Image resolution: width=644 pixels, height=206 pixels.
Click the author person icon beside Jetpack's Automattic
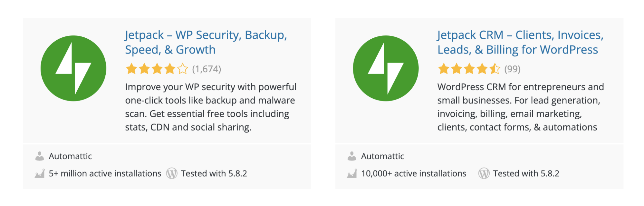[40, 156]
